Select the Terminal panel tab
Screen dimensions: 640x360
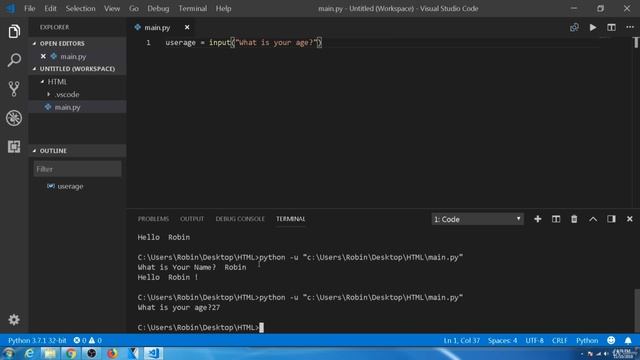[291, 219]
